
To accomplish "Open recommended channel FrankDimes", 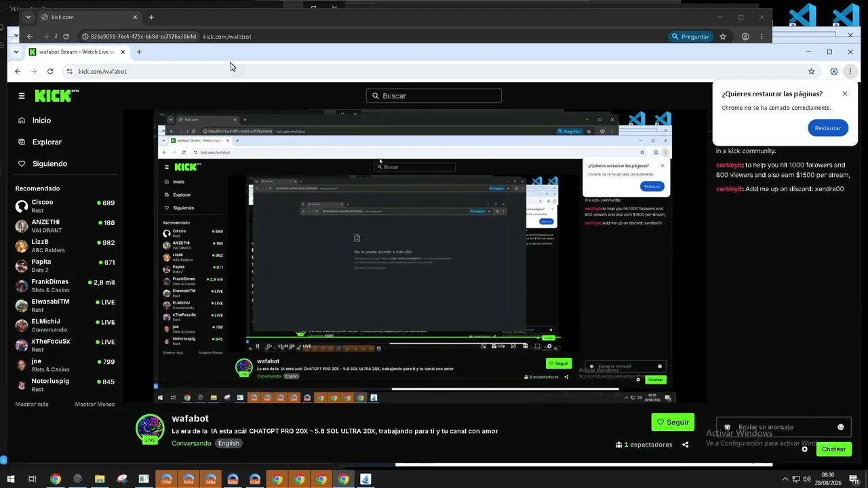I will [x=65, y=285].
